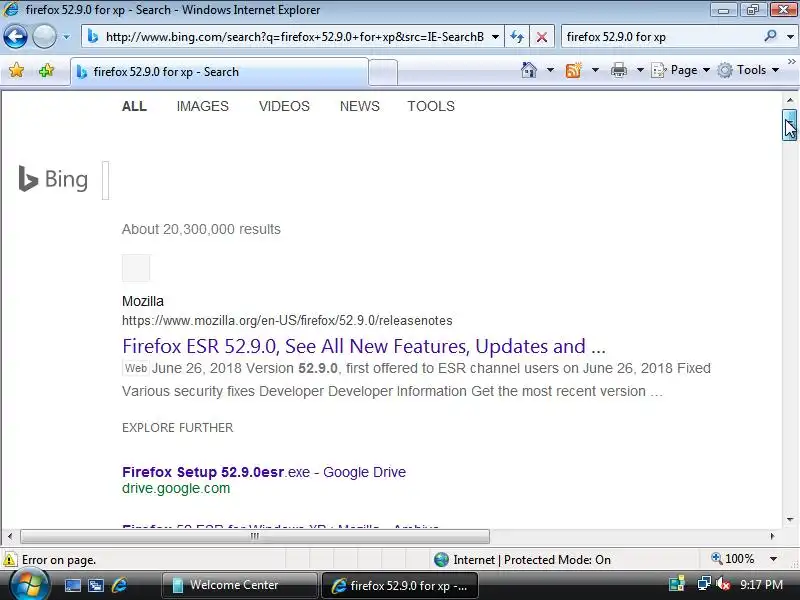Click the muted volume tray icon

click(723, 584)
